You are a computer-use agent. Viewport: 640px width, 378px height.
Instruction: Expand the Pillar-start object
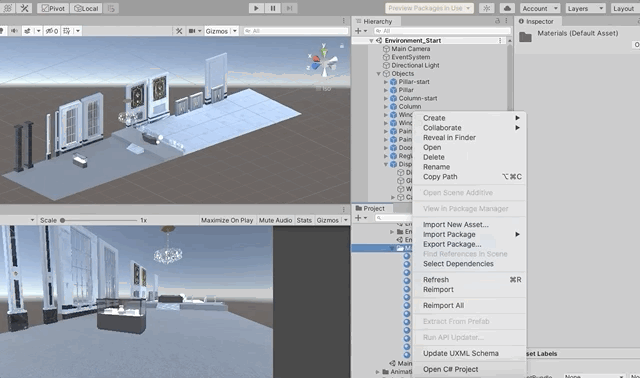point(386,82)
